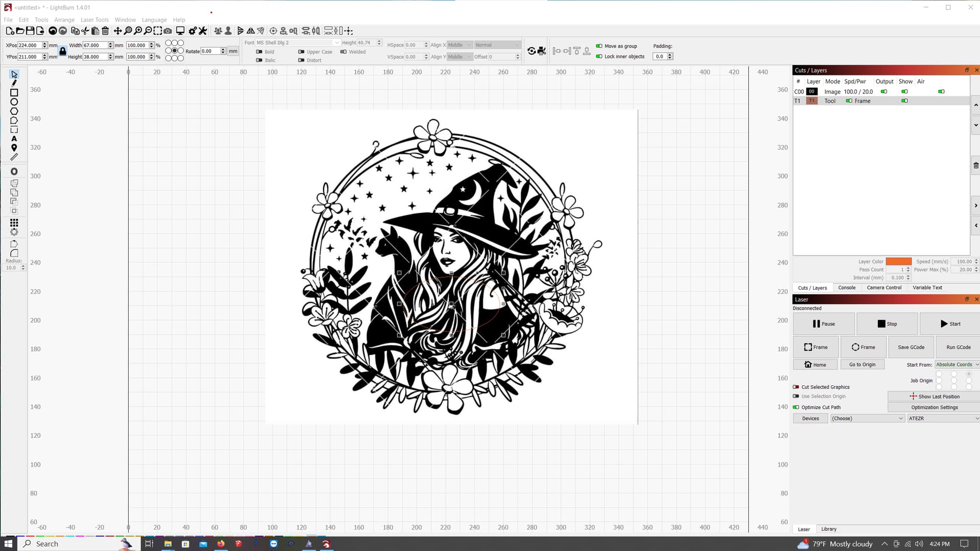Expand the Devices choose dropdown
980x551 pixels.
click(x=867, y=418)
